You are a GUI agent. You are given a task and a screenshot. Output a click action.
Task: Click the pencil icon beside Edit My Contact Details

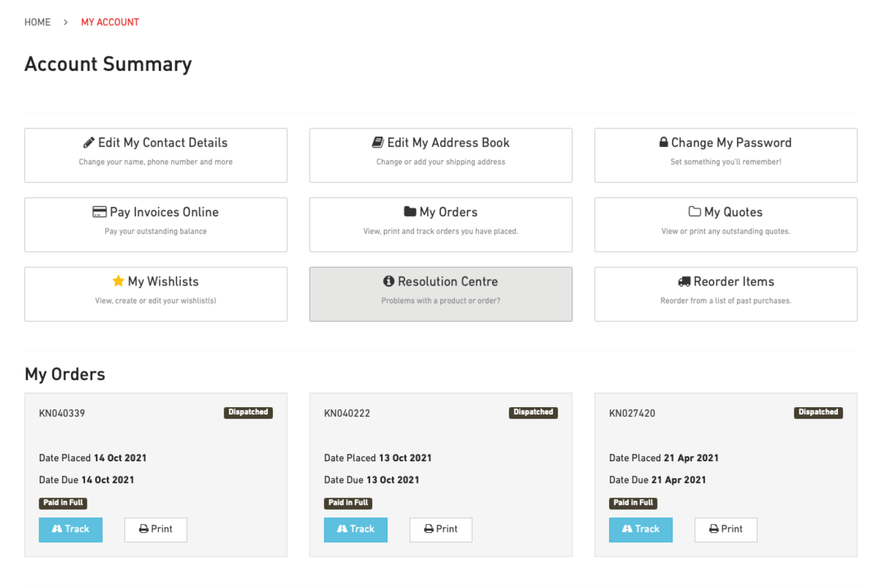pyautogui.click(x=89, y=143)
